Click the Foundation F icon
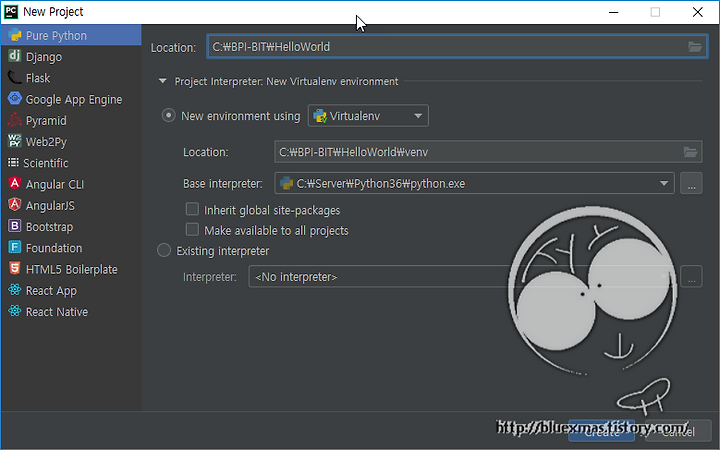 pos(15,248)
